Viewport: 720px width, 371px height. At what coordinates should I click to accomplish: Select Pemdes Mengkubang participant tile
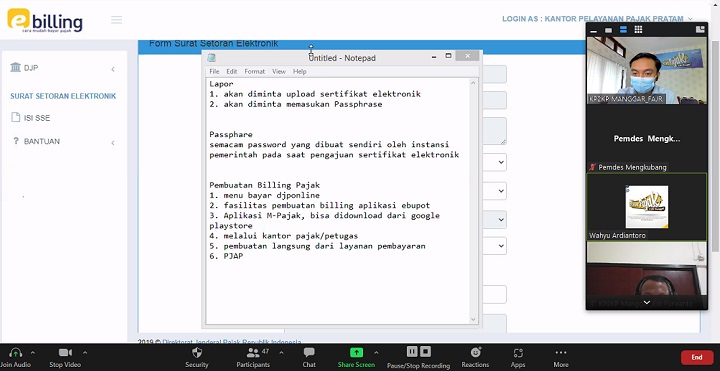coord(647,138)
